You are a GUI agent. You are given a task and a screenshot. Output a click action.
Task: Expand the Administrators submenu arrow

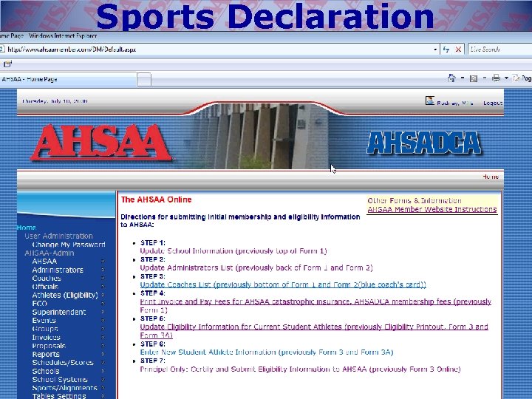(103, 270)
